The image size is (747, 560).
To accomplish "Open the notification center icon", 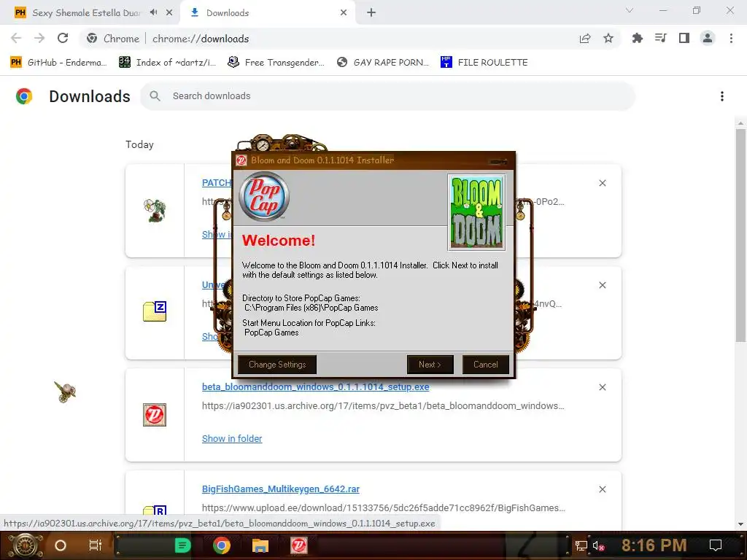I will point(716,545).
